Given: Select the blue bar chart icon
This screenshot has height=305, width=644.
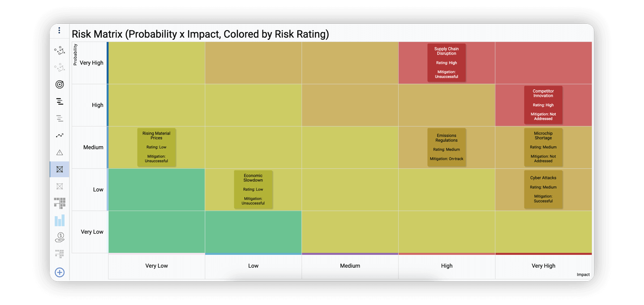Looking at the screenshot, I should 60,220.
